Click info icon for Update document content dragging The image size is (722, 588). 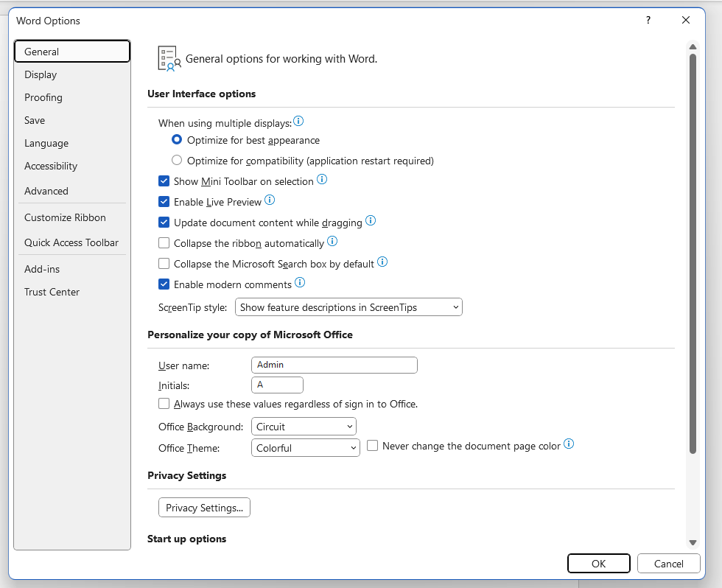point(371,220)
